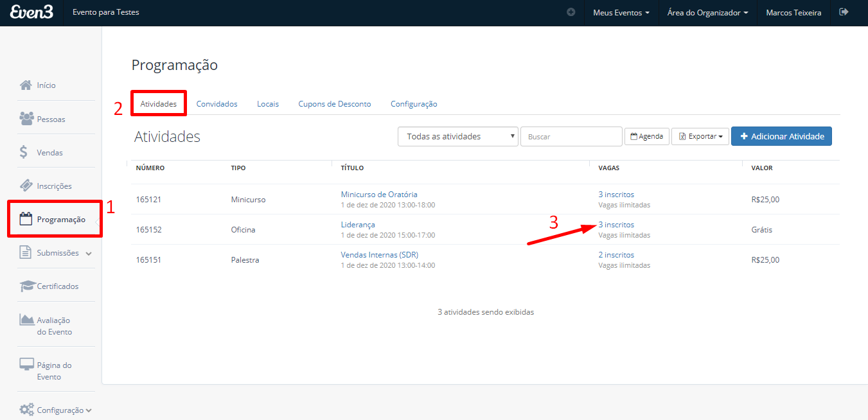Click the house icon beside Início
The width and height of the screenshot is (868, 420).
tap(26, 85)
